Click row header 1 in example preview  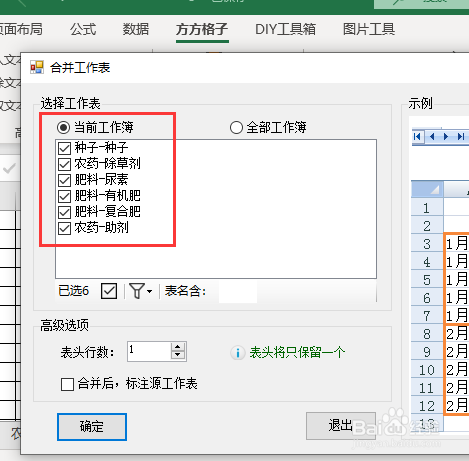[x=427, y=208]
